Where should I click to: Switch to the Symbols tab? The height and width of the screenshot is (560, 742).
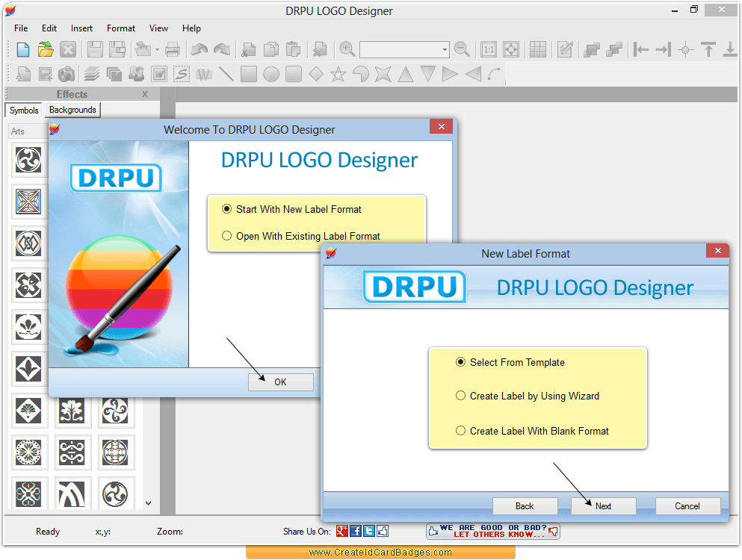click(24, 111)
